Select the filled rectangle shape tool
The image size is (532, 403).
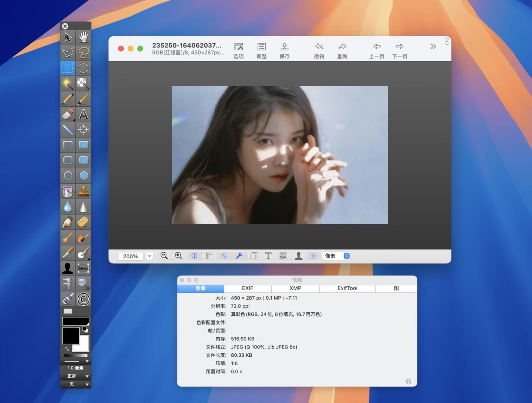[x=84, y=145]
